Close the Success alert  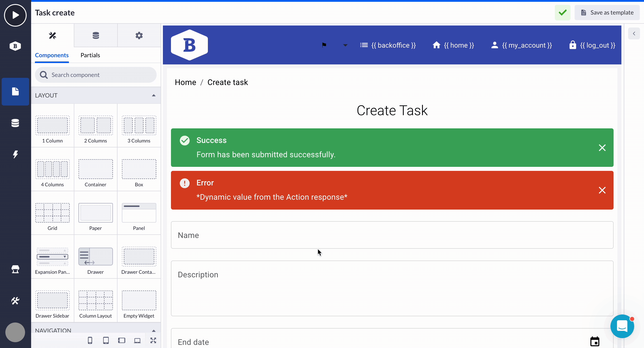point(602,148)
